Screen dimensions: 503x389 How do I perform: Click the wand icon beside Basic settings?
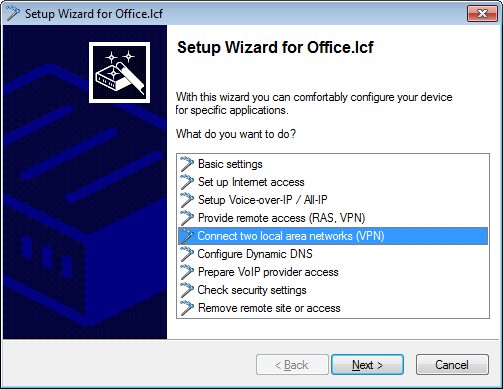point(187,164)
